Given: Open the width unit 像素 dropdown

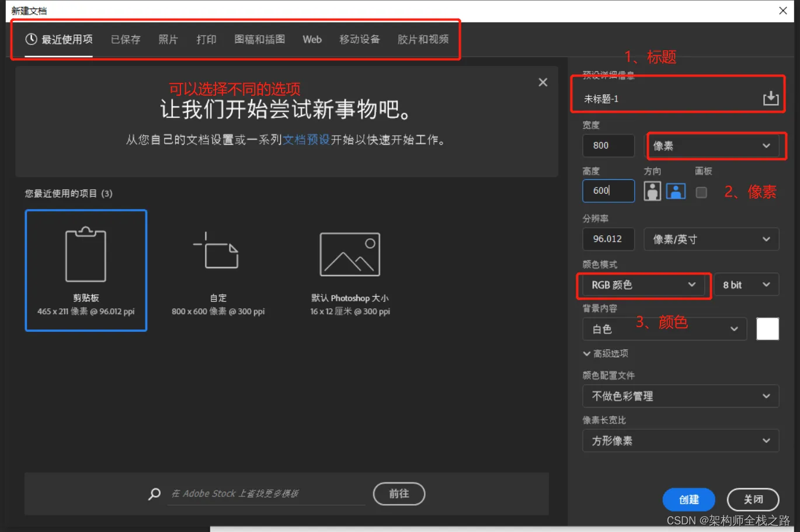Looking at the screenshot, I should [712, 146].
